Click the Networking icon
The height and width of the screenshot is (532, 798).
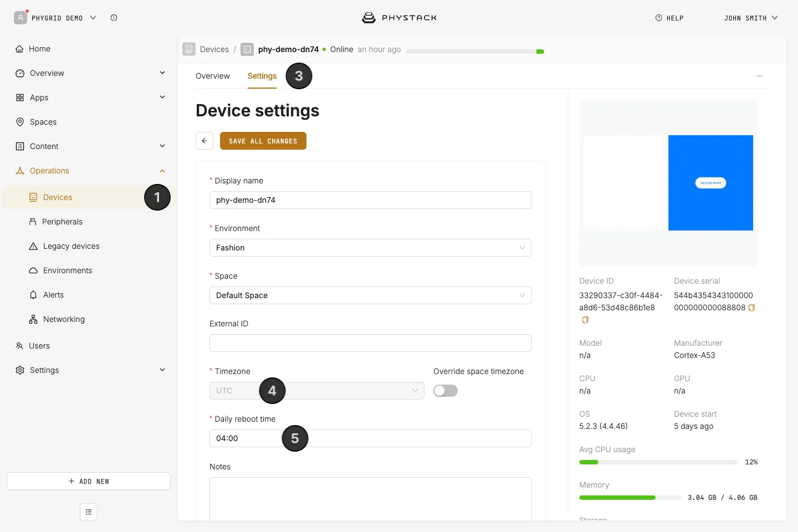(33, 319)
